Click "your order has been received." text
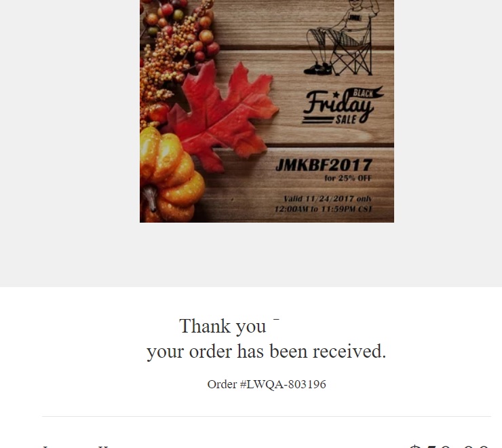 [x=267, y=351]
